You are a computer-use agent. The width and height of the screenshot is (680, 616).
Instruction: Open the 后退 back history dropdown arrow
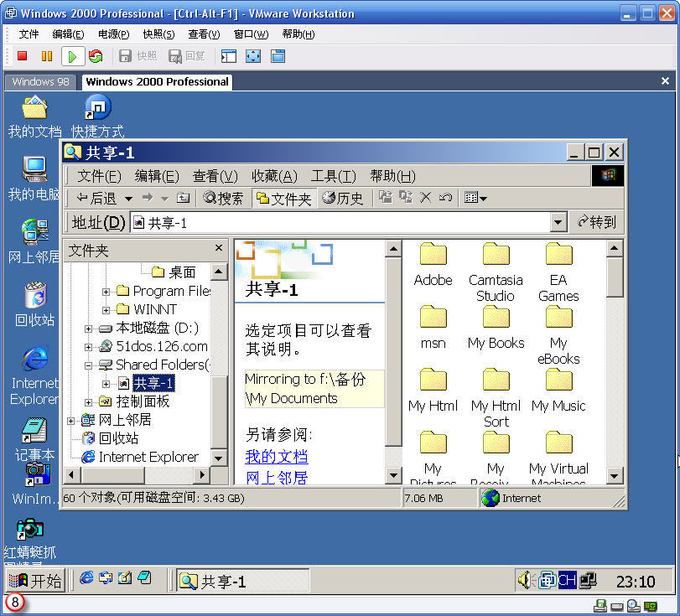click(128, 199)
